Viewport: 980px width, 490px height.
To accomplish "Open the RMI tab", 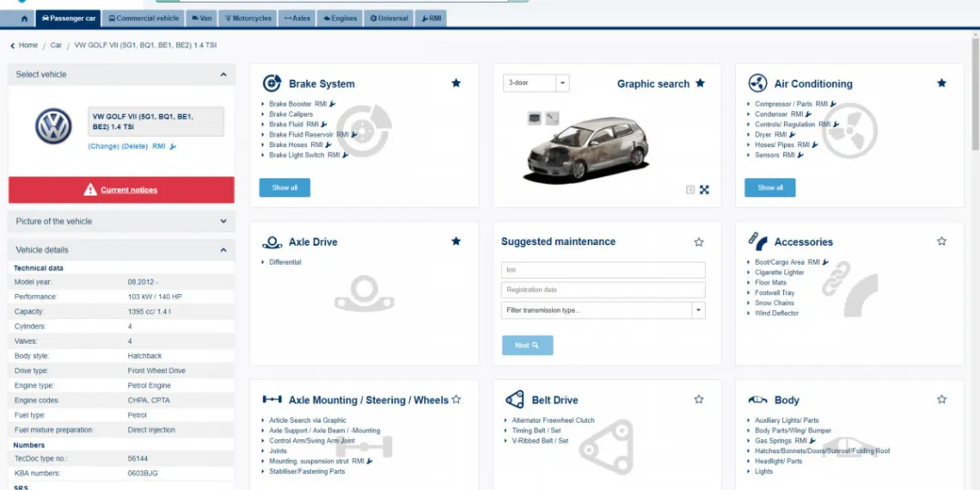I will tap(432, 19).
